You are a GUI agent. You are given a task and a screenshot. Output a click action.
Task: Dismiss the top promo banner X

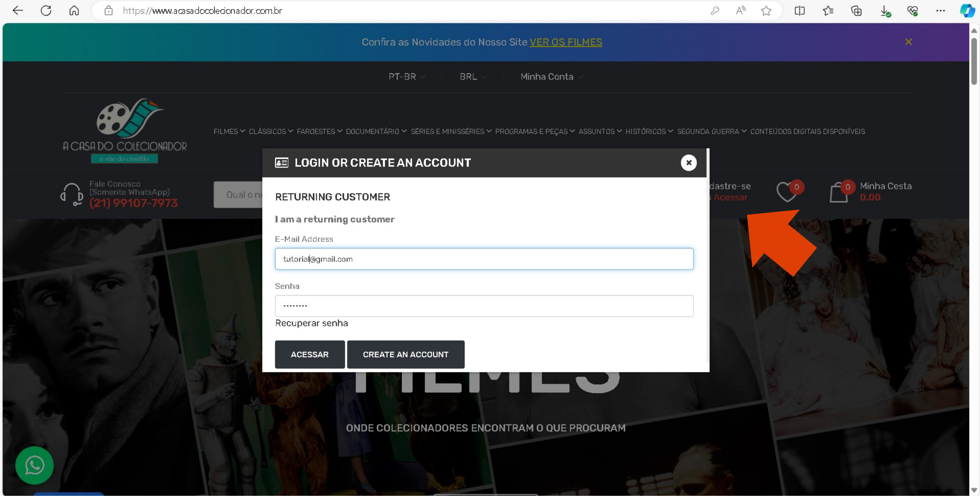click(909, 42)
